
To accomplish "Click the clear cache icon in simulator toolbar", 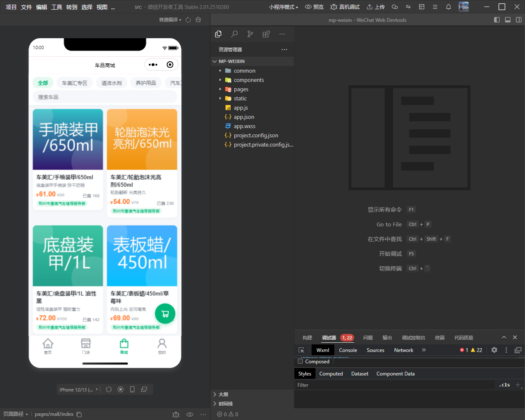I will [x=198, y=20].
